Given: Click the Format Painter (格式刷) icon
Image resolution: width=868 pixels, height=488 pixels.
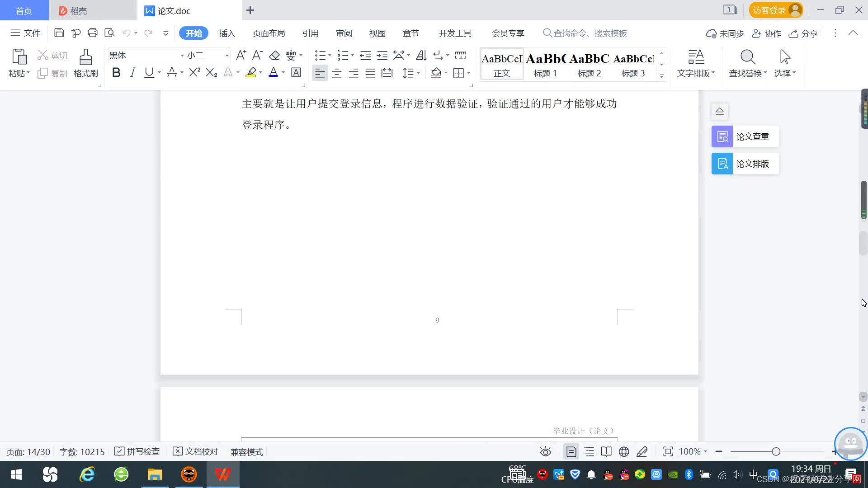Looking at the screenshot, I should coord(85,63).
